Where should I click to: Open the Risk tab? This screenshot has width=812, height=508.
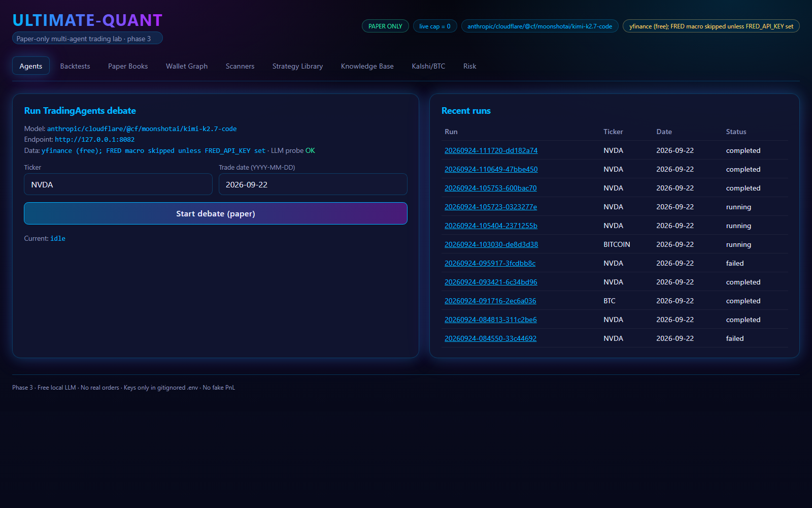point(470,66)
